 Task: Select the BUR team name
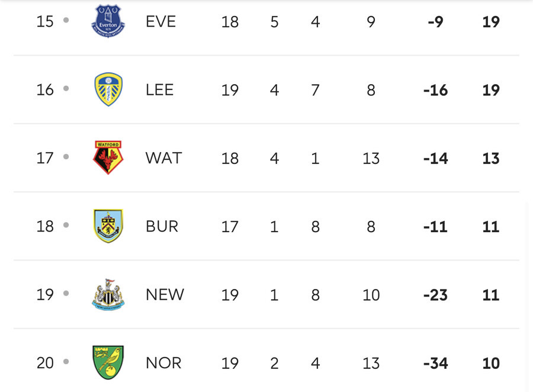[162, 226]
